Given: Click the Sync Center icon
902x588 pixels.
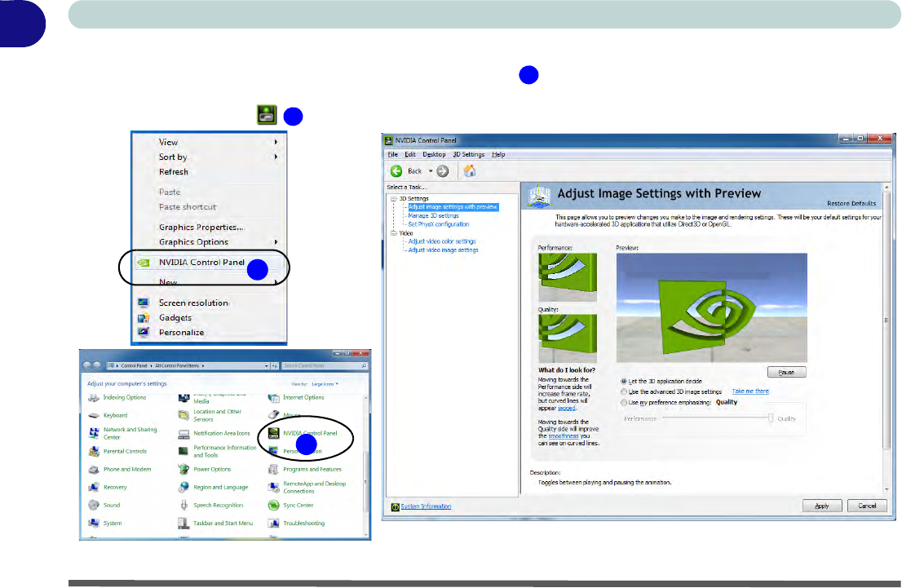Looking at the screenshot, I should 273,505.
